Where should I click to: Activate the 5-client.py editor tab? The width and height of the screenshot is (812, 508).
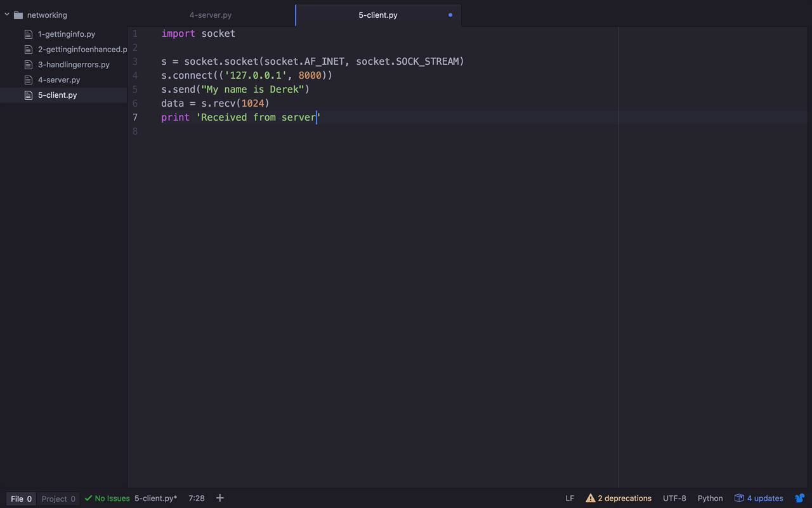[x=378, y=15]
